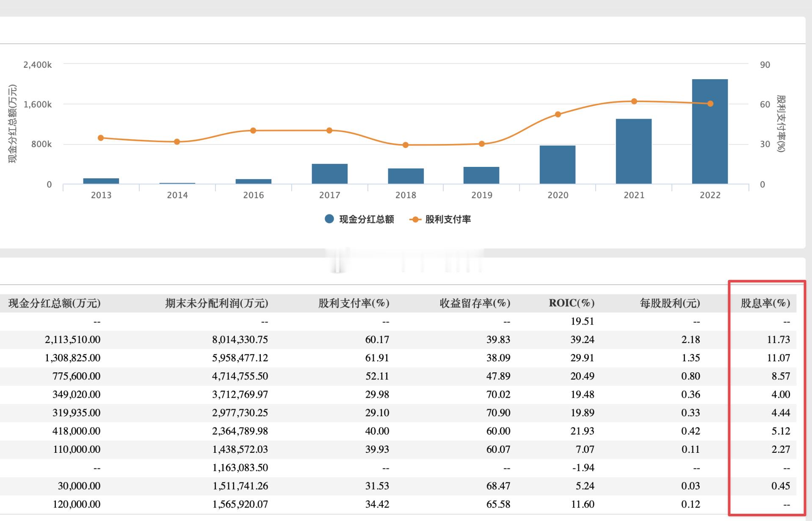The image size is (812, 521).
Task: Select the payout ratio value 31.53
Action: pos(377,486)
